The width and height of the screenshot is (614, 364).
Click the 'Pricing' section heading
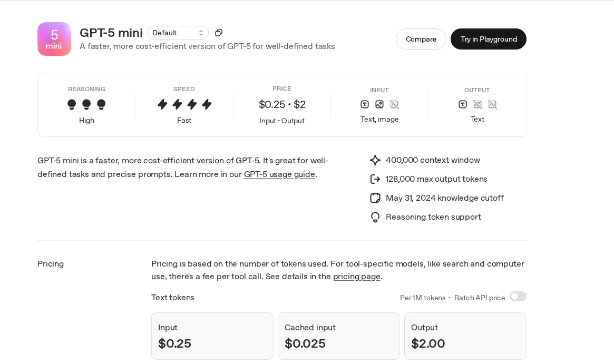click(51, 264)
